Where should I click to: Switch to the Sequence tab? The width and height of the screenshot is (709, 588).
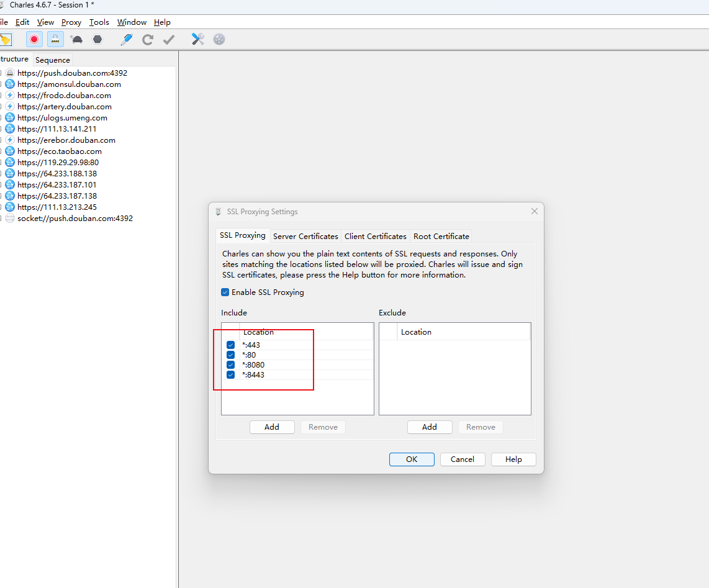tap(52, 60)
